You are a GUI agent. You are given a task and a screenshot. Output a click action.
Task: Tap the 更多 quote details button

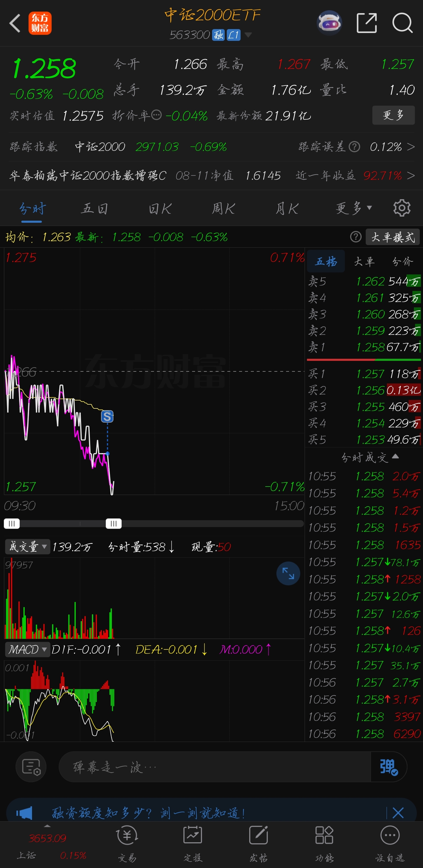(x=393, y=115)
